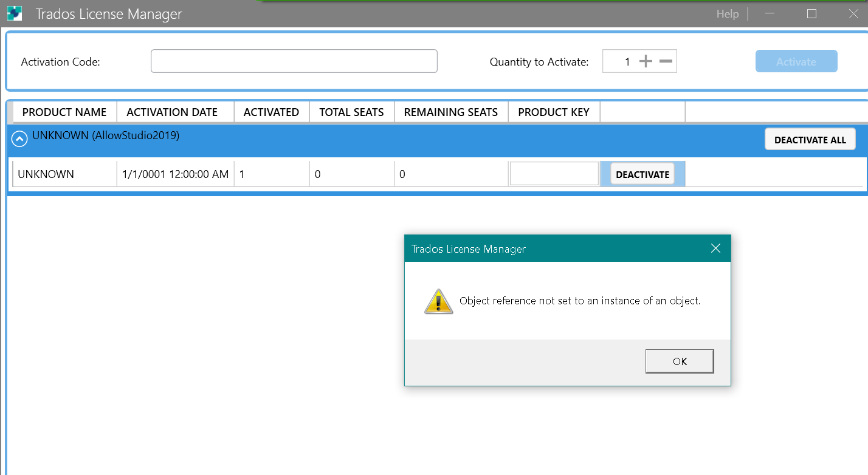Click the Quantity to Activate label

[539, 61]
